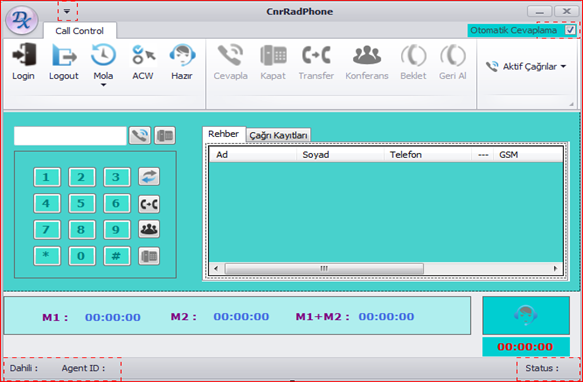Tap keypad digit 6

(117, 203)
